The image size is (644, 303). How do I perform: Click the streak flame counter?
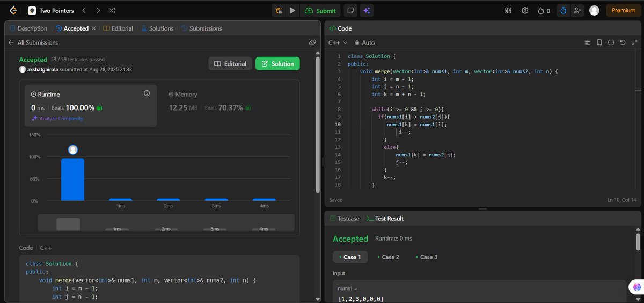tap(544, 10)
